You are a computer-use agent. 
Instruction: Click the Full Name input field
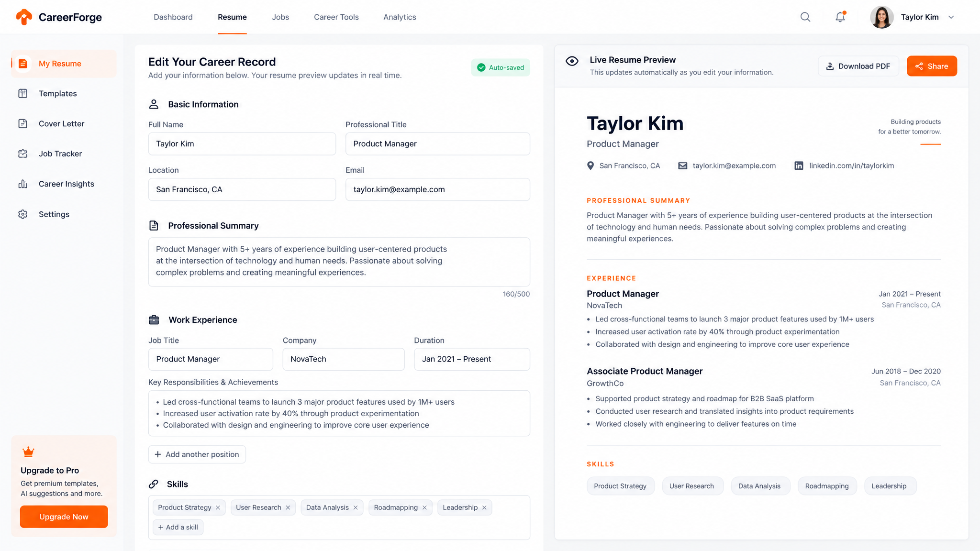[242, 144]
